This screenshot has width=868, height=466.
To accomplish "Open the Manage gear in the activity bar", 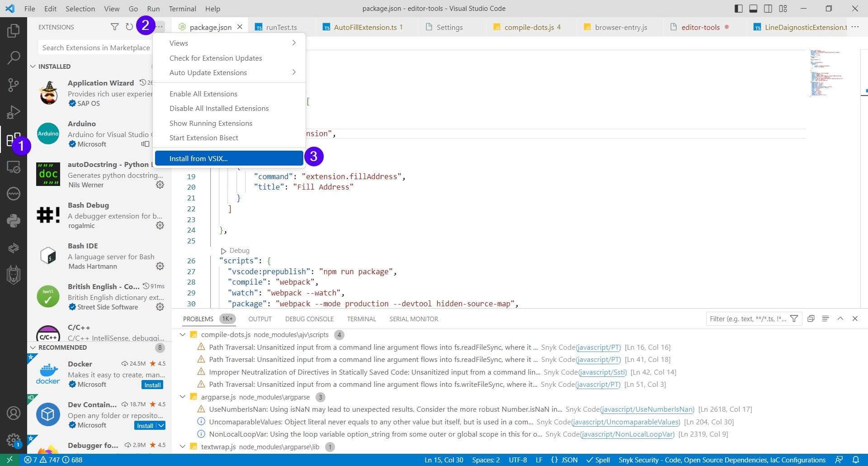I will (14, 440).
